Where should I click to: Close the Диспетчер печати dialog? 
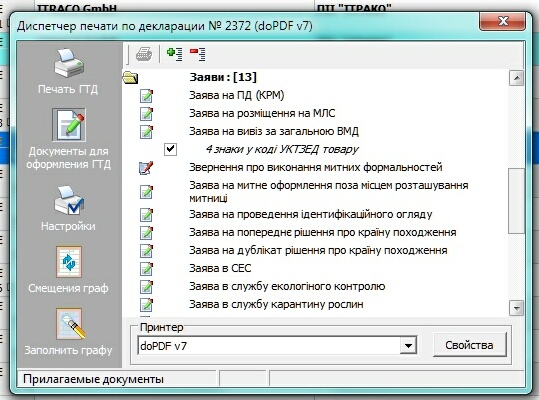(x=503, y=21)
